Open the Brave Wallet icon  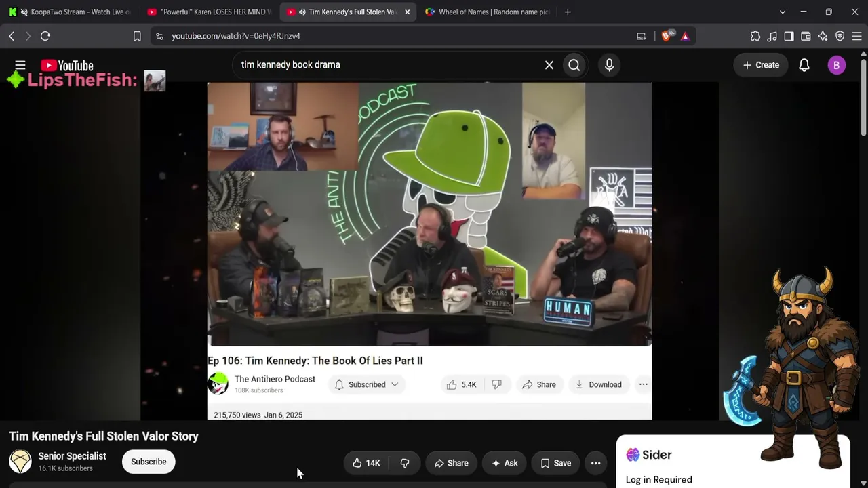click(x=806, y=36)
